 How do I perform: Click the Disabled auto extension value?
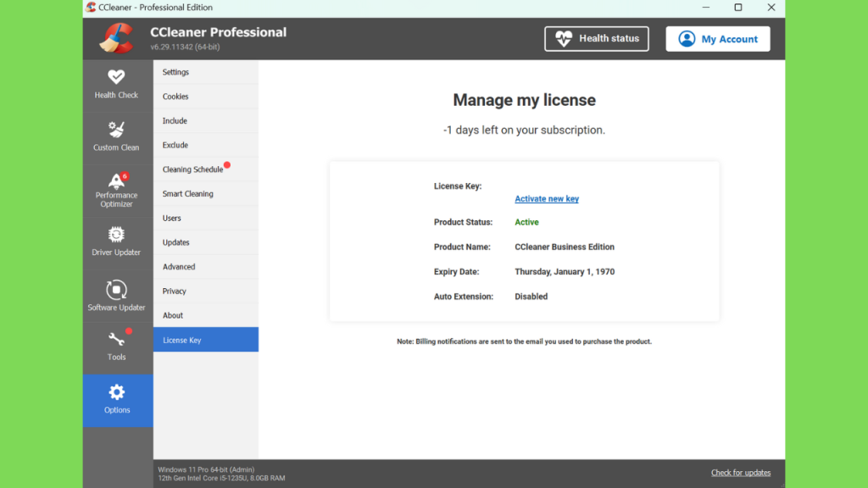click(531, 297)
